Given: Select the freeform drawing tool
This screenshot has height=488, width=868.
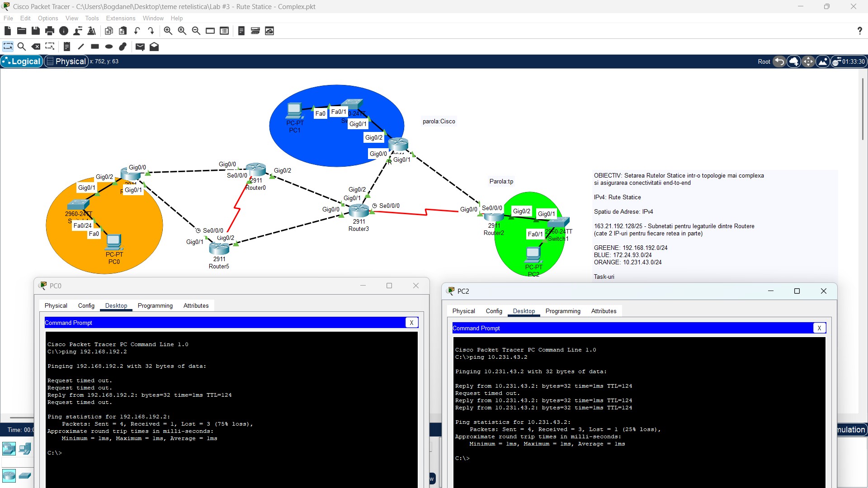Looking at the screenshot, I should pyautogui.click(x=123, y=47).
